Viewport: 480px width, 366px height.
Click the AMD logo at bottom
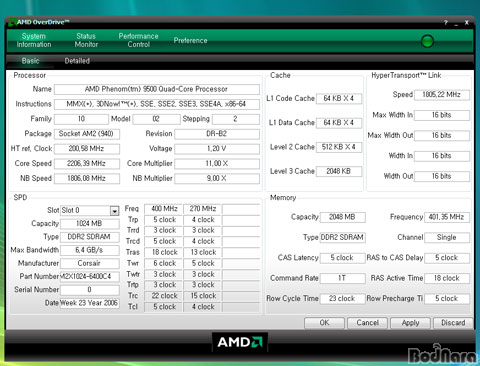pyautogui.click(x=240, y=342)
